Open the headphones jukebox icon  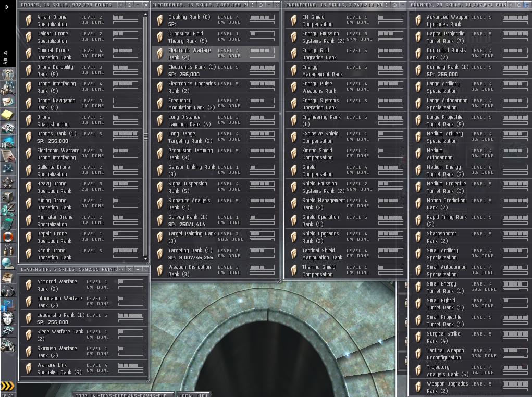[x=8, y=291]
